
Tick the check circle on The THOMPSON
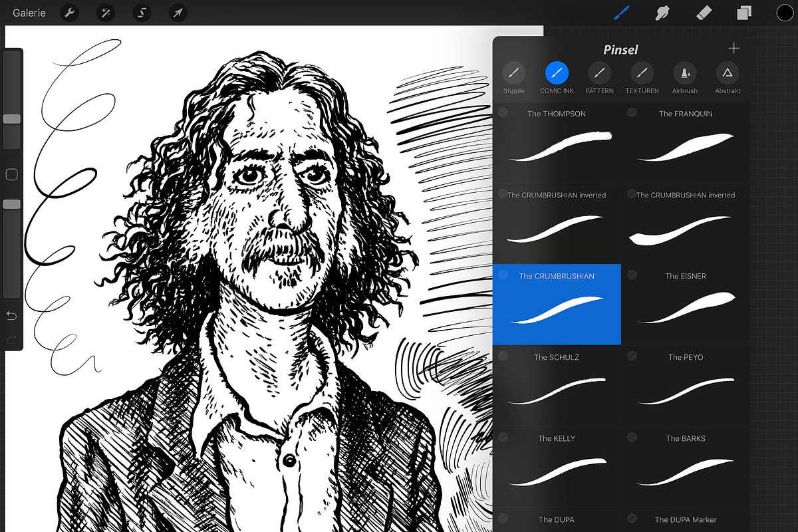tap(503, 112)
